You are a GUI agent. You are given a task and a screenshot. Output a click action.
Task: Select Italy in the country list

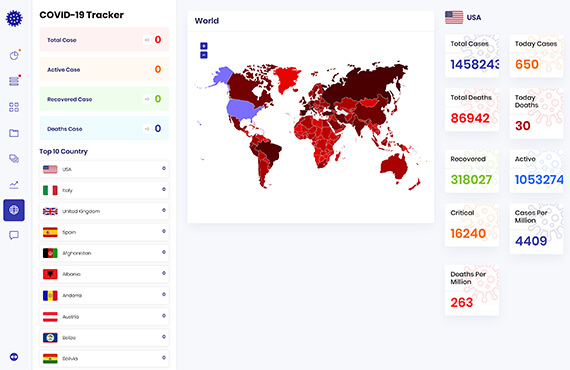pyautogui.click(x=104, y=190)
